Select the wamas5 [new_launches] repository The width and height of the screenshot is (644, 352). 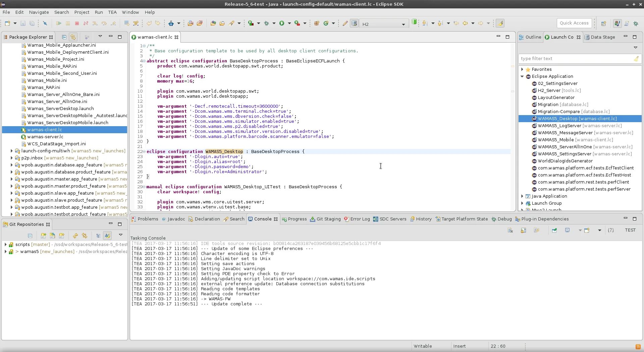(47, 252)
